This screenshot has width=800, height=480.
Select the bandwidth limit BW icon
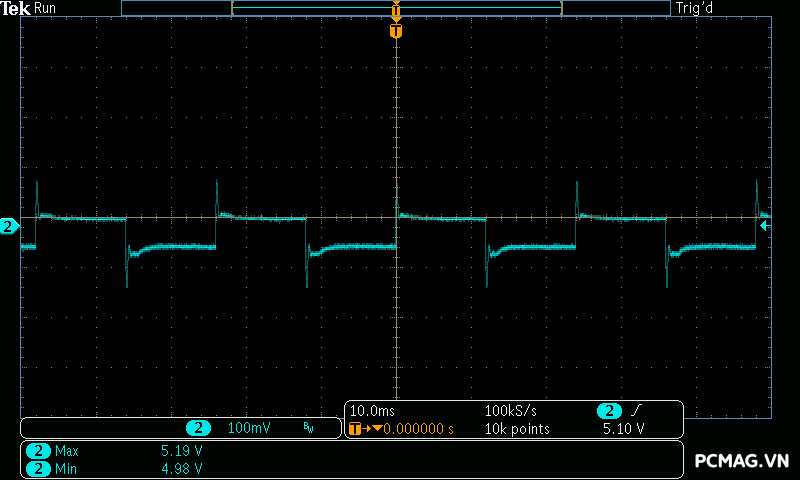[308, 428]
